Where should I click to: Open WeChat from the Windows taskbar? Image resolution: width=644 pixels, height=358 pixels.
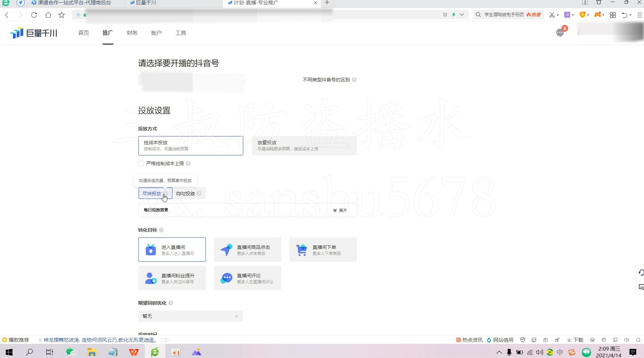(71, 352)
